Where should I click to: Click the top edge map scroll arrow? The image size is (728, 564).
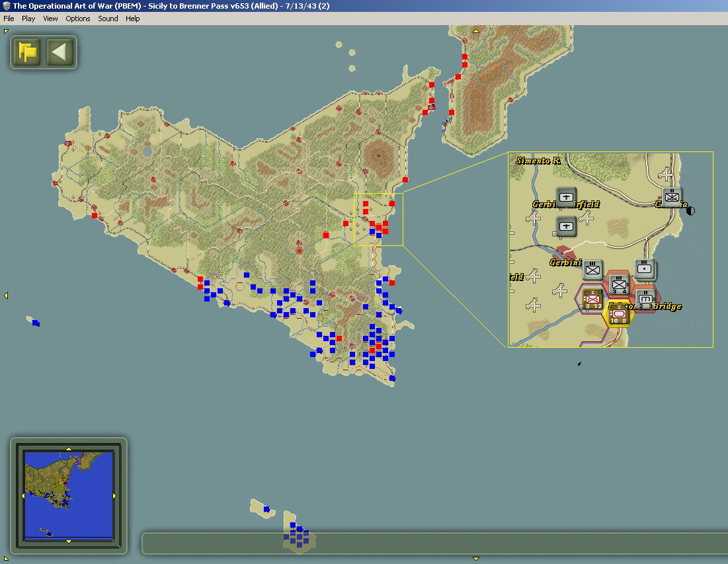[x=476, y=32]
